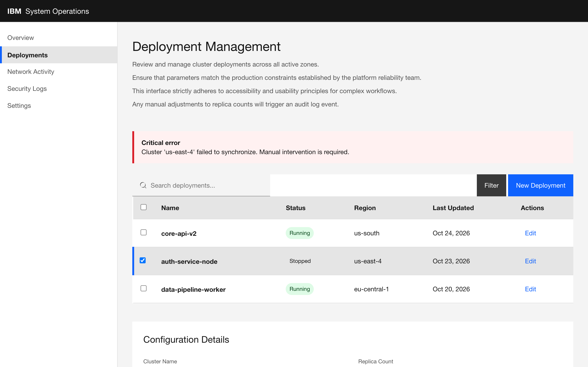
Task: Open the Deployments section in sidebar
Action: click(x=28, y=55)
